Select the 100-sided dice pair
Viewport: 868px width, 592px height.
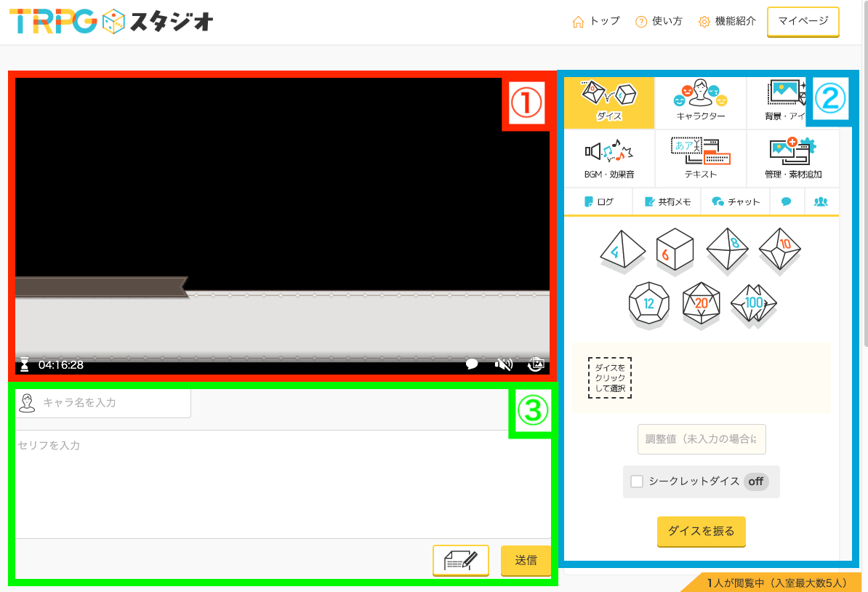[x=754, y=303]
